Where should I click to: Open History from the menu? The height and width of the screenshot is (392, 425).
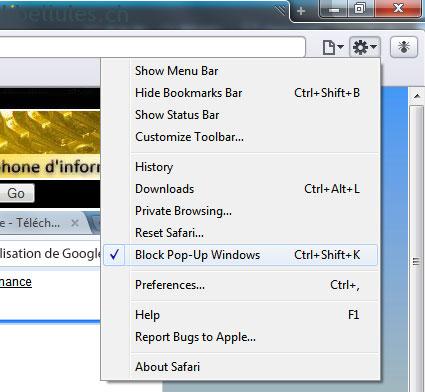[x=240, y=167]
